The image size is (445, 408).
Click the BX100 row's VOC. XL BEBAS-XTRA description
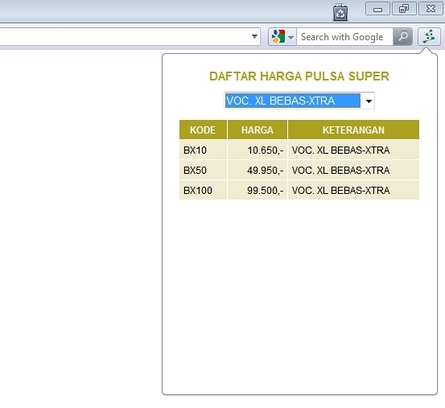353,190
